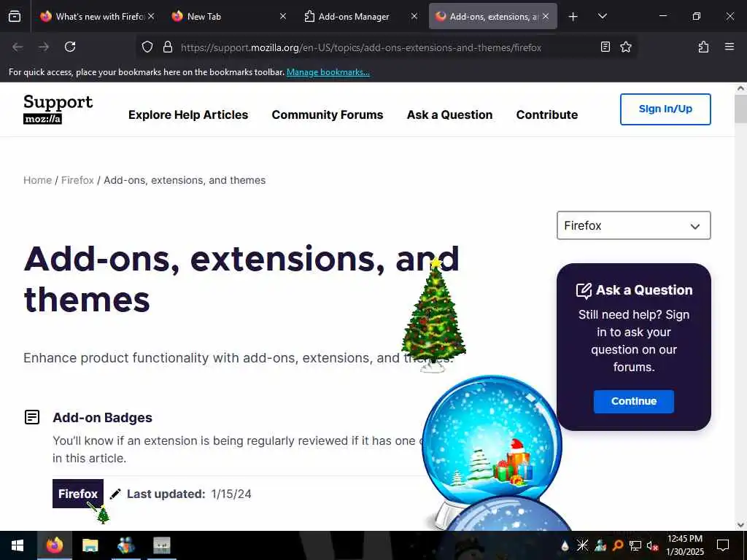The width and height of the screenshot is (747, 560).
Task: Close the active Add-ons, extensions tab
Action: point(546,16)
